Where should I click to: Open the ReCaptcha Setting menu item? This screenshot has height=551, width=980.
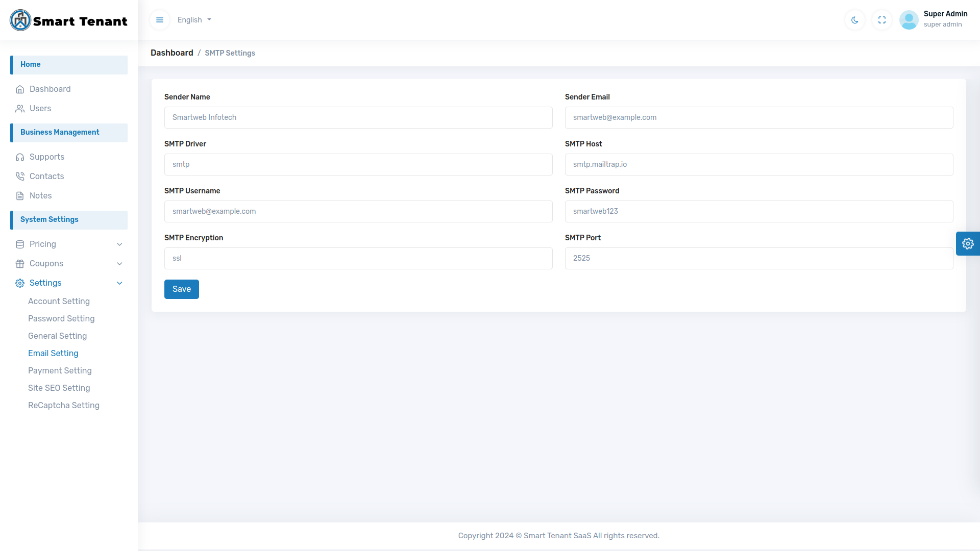click(x=64, y=405)
